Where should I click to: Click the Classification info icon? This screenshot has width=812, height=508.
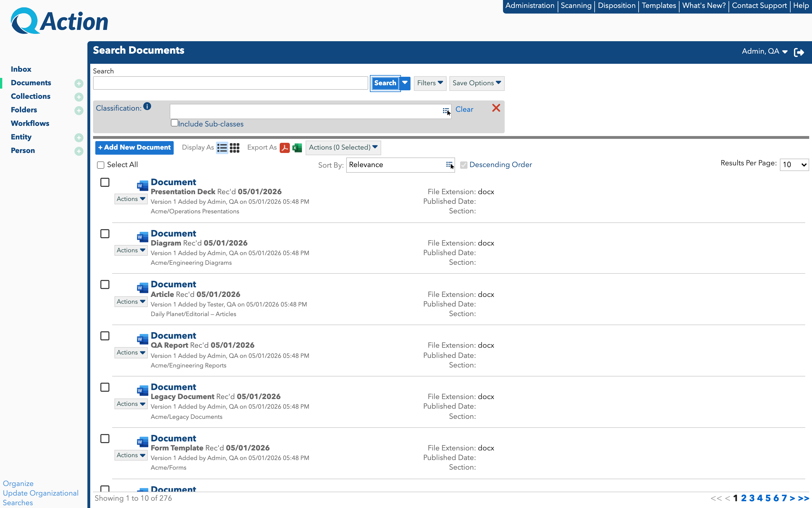pos(147,106)
